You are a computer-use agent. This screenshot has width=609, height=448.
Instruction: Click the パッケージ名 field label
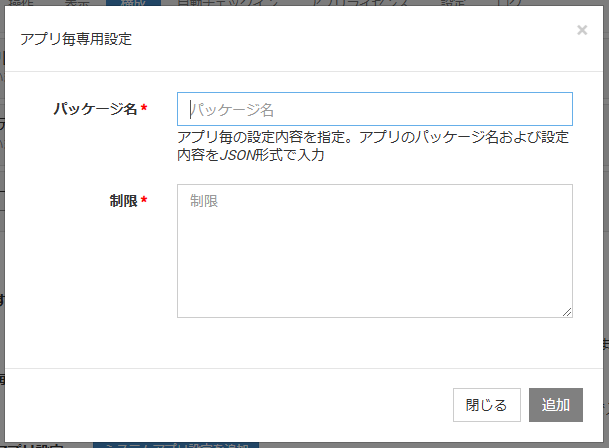pyautogui.click(x=95, y=109)
